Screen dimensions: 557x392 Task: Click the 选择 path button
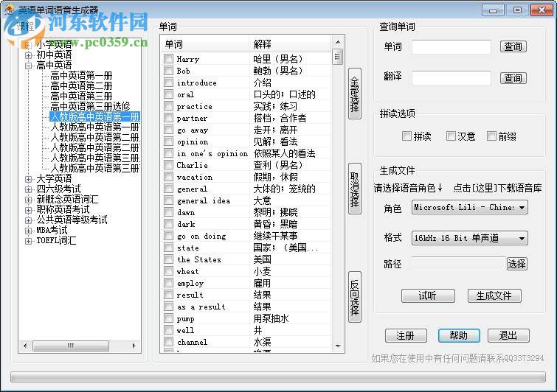tap(516, 264)
